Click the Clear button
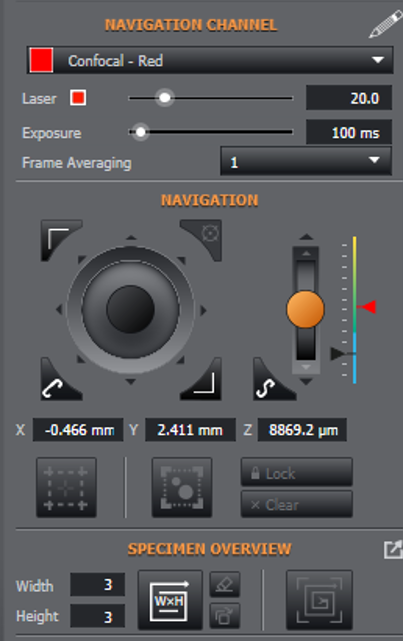Viewport: 403px width, 641px height. [x=297, y=504]
